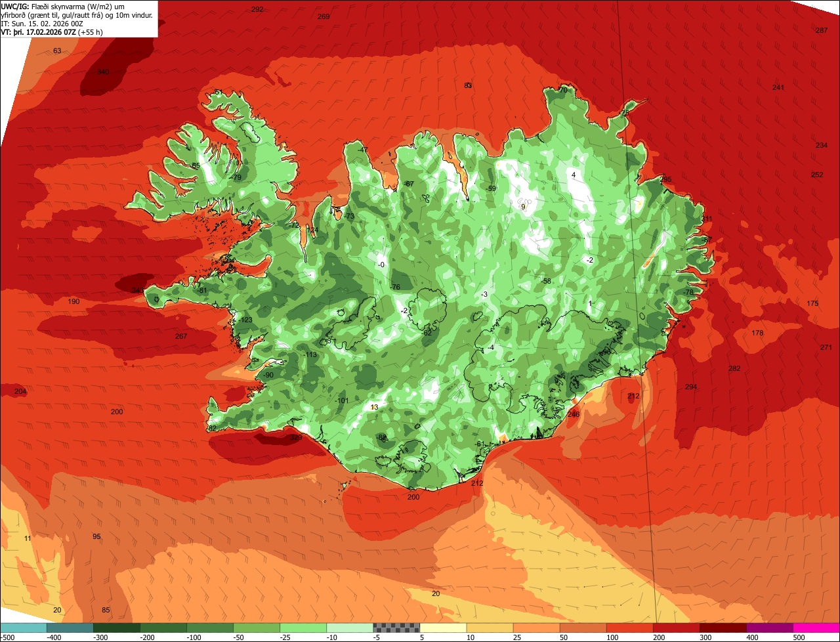Click legend color swatch between -100 and -50

[210, 628]
